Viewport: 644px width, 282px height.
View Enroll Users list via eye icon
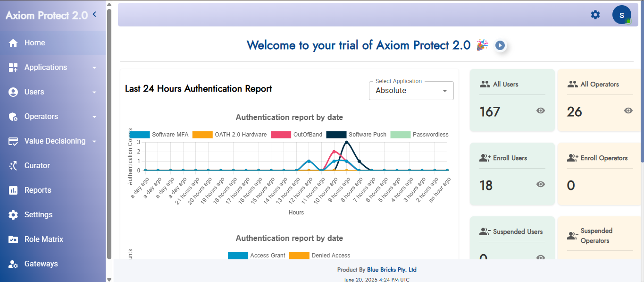point(541,184)
